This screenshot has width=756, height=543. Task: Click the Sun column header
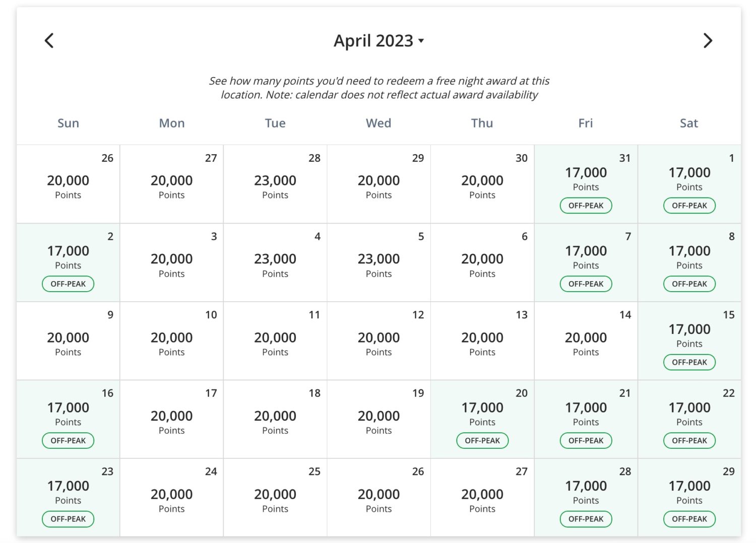point(68,123)
